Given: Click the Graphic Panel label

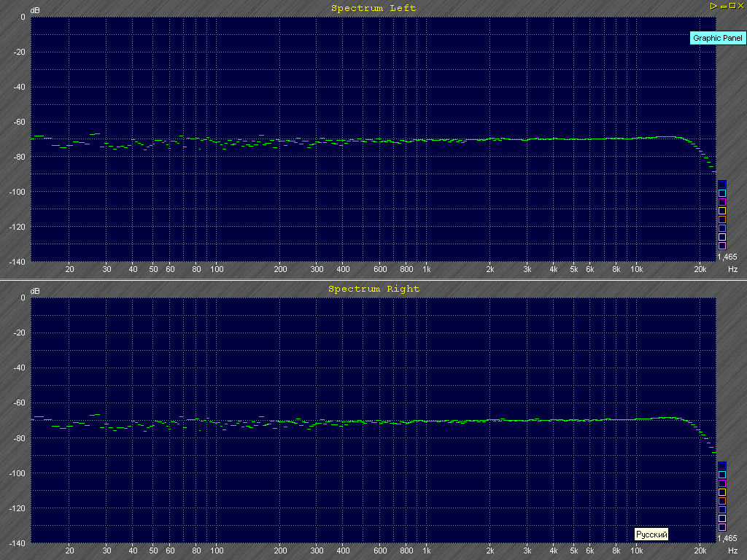Looking at the screenshot, I should [x=717, y=38].
